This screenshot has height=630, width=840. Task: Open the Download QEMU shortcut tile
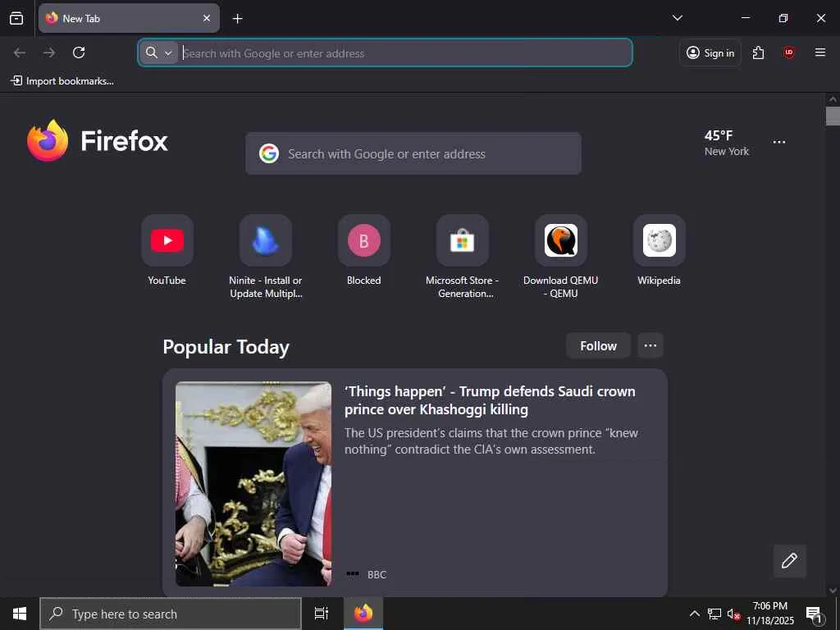pyautogui.click(x=561, y=240)
